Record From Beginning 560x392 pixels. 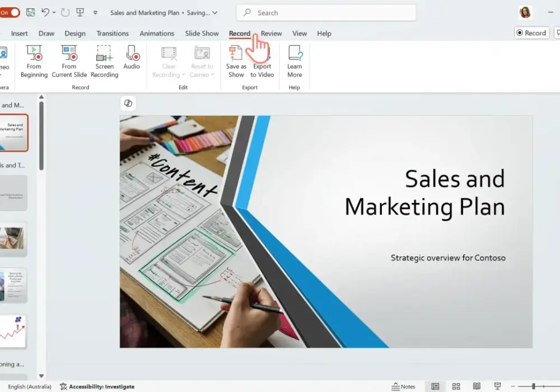34,62
